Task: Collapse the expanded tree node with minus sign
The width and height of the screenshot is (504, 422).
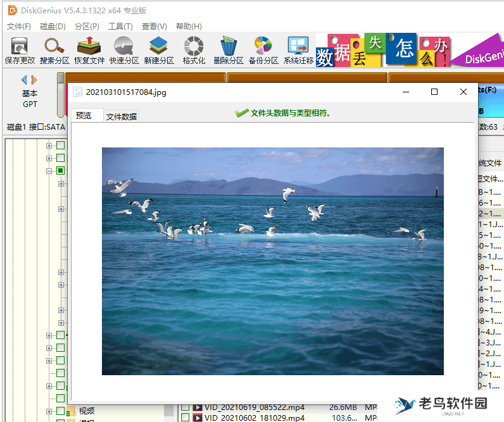Action: click(49, 171)
